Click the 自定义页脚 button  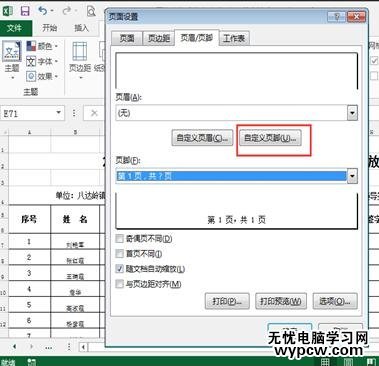pos(270,138)
